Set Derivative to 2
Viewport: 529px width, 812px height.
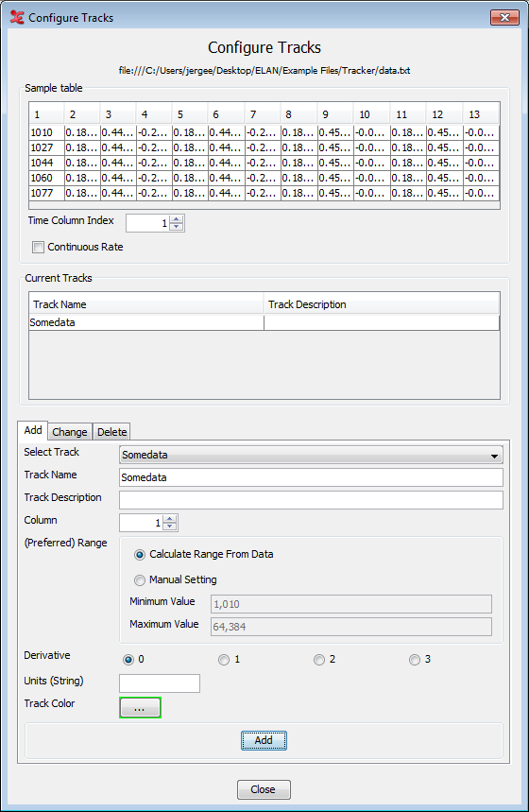pos(319,659)
